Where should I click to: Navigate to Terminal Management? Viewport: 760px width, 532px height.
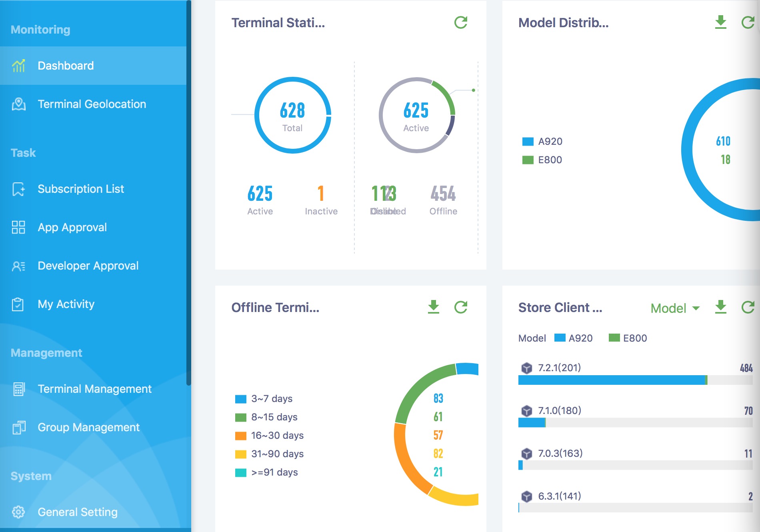coord(94,389)
